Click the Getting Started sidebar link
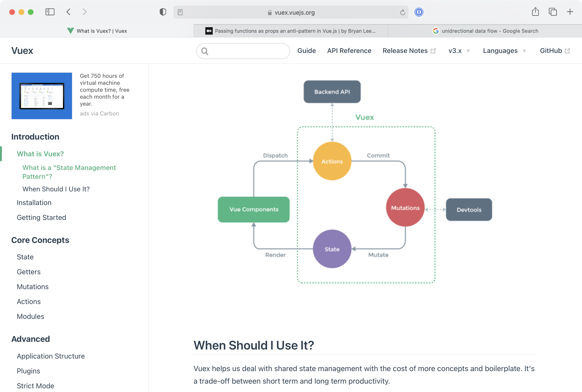The image size is (582, 392). click(x=42, y=217)
